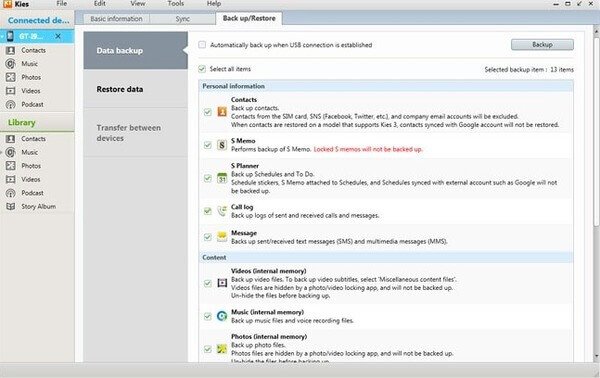600x378 pixels.
Task: Select the Data backup section
Action: click(x=135, y=51)
